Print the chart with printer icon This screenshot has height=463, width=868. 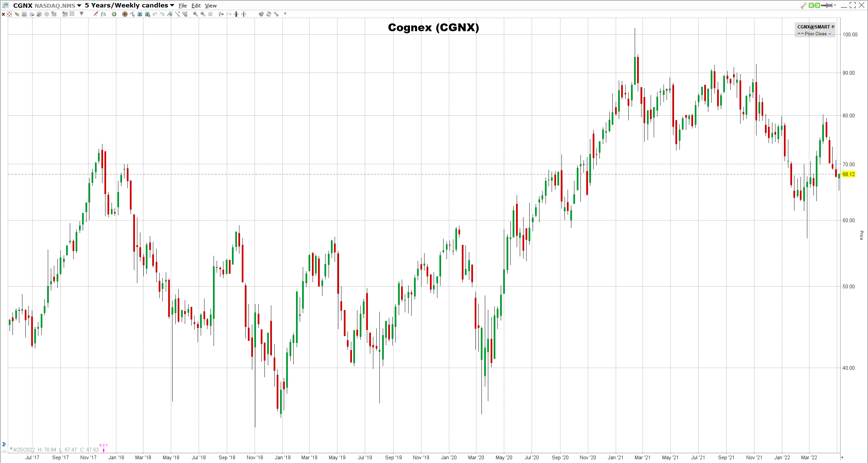pos(32,14)
